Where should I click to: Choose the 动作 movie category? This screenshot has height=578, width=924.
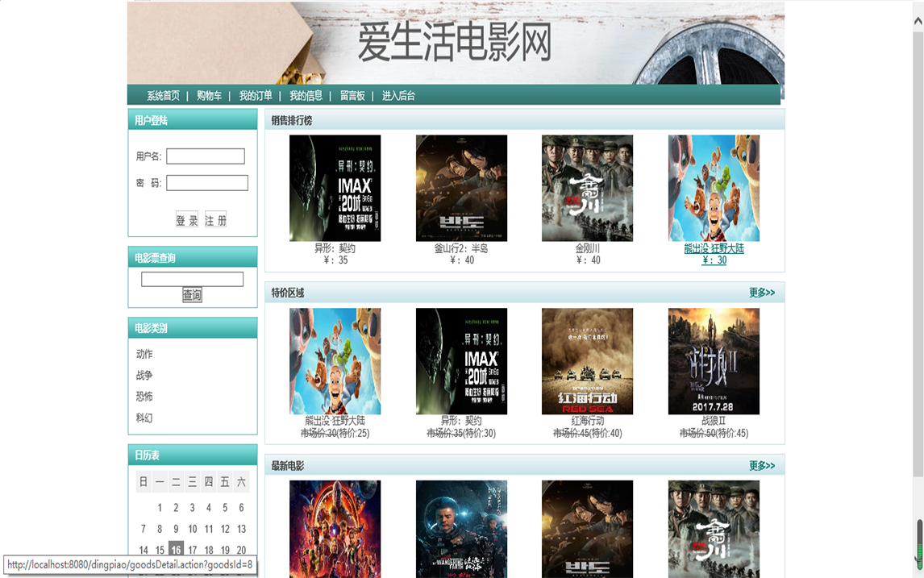pos(144,354)
